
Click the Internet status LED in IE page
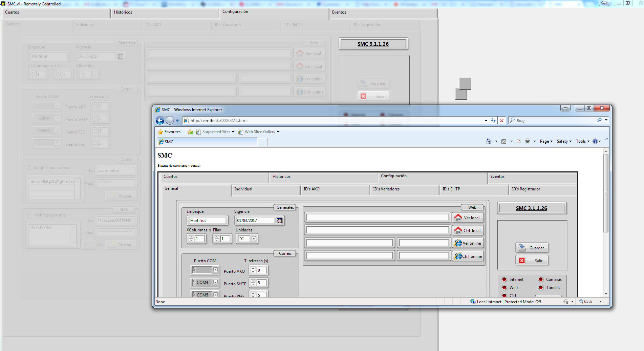pyautogui.click(x=504, y=280)
